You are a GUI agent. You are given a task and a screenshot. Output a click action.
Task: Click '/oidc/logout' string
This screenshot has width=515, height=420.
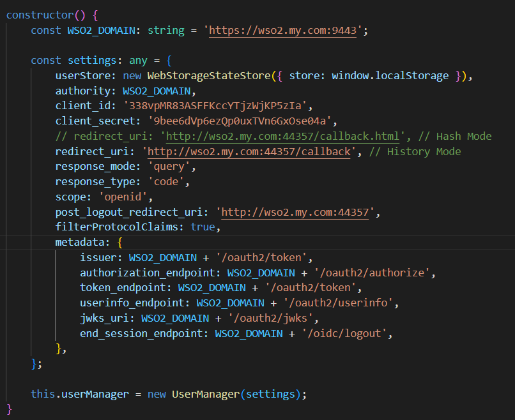pos(344,334)
